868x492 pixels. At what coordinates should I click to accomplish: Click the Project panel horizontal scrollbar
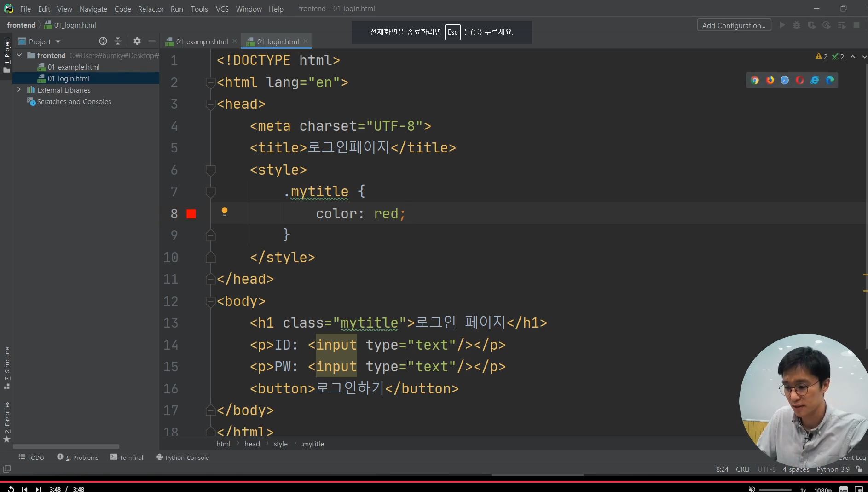click(x=66, y=446)
